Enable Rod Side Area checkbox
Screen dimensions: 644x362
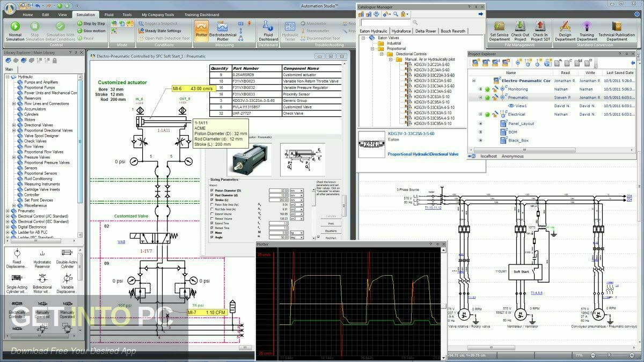(x=212, y=209)
